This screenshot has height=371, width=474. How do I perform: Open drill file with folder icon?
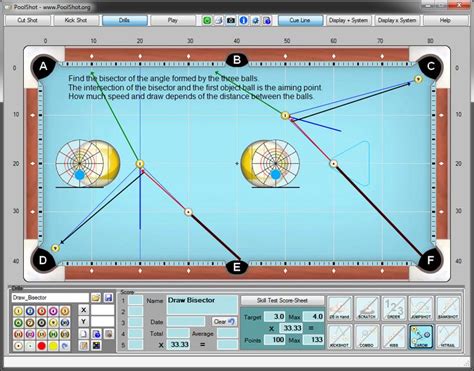pos(96,298)
